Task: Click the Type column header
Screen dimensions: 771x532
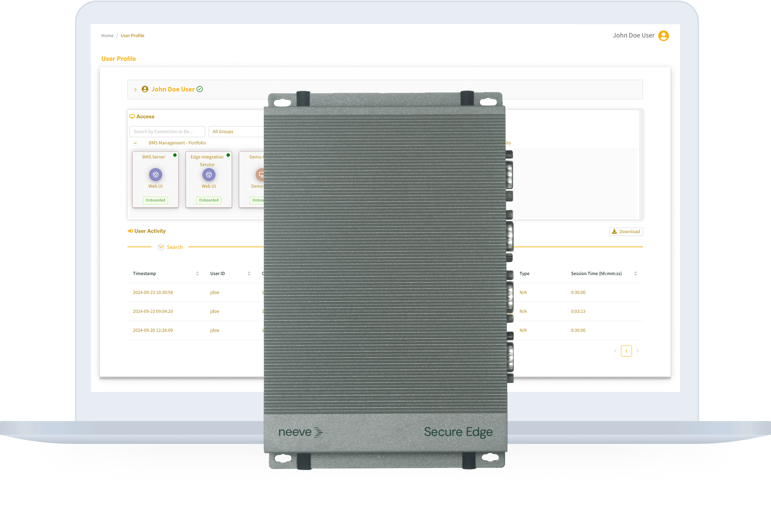Action: (524, 274)
